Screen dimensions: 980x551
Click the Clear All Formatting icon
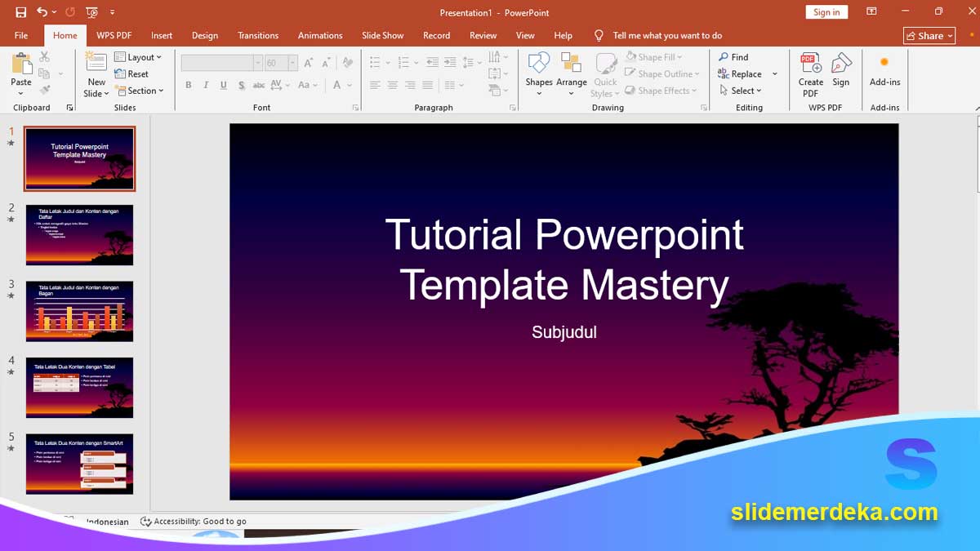[x=348, y=63]
